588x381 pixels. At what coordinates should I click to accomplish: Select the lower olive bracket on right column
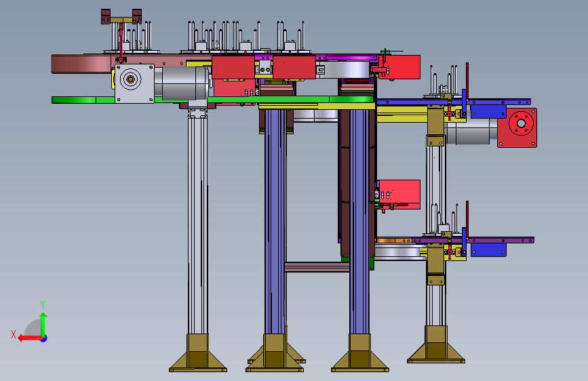[x=435, y=264]
